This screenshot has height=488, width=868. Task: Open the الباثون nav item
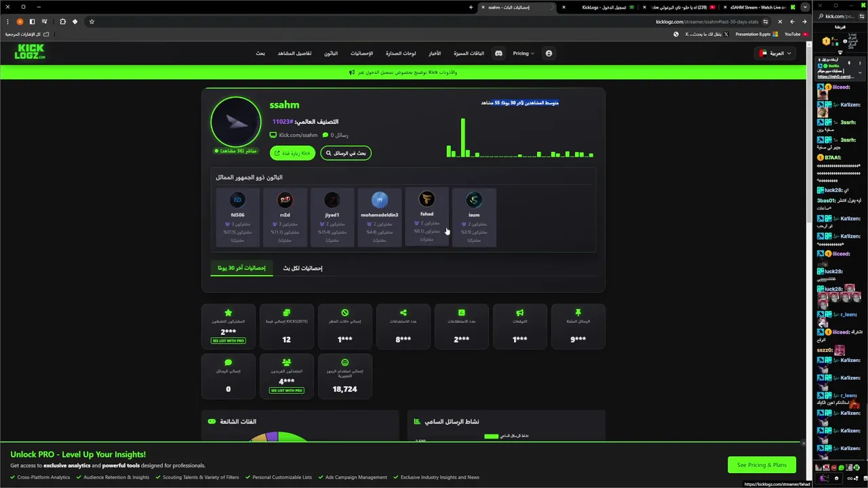coord(331,53)
